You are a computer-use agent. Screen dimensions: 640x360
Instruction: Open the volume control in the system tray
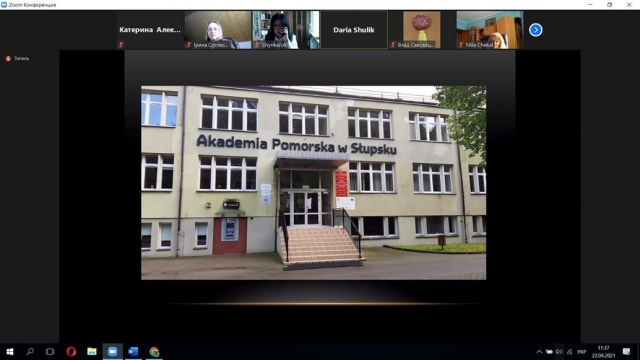click(x=559, y=352)
